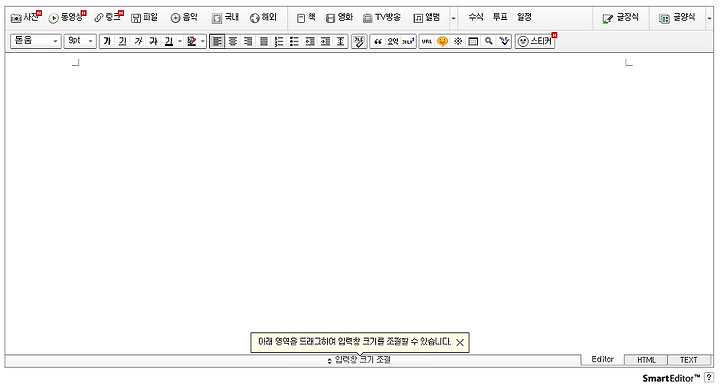Insert a special character symbol

coord(458,41)
